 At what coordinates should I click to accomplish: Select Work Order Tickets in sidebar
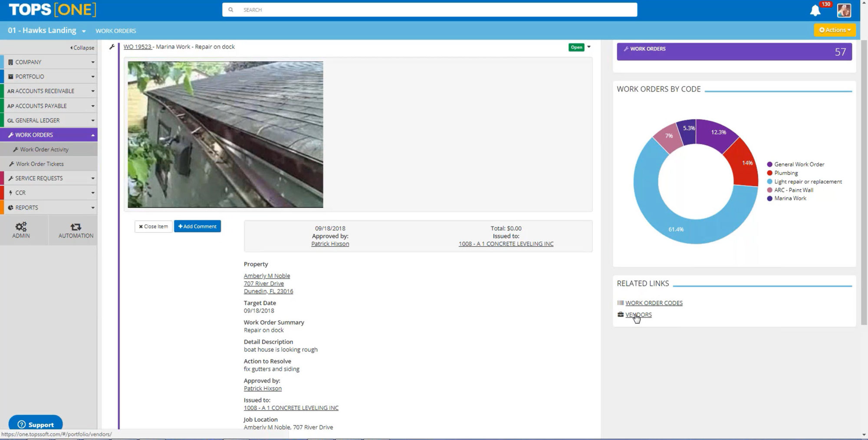click(x=40, y=164)
